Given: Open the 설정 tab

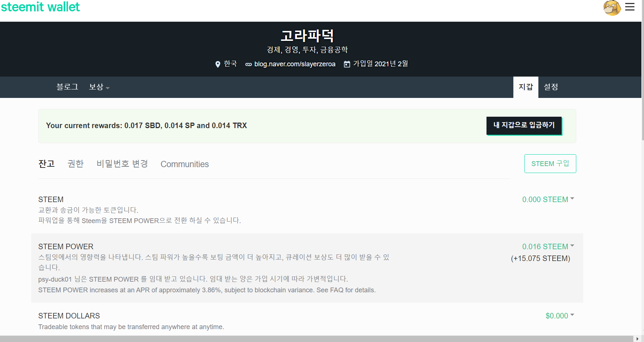Looking at the screenshot, I should [551, 87].
